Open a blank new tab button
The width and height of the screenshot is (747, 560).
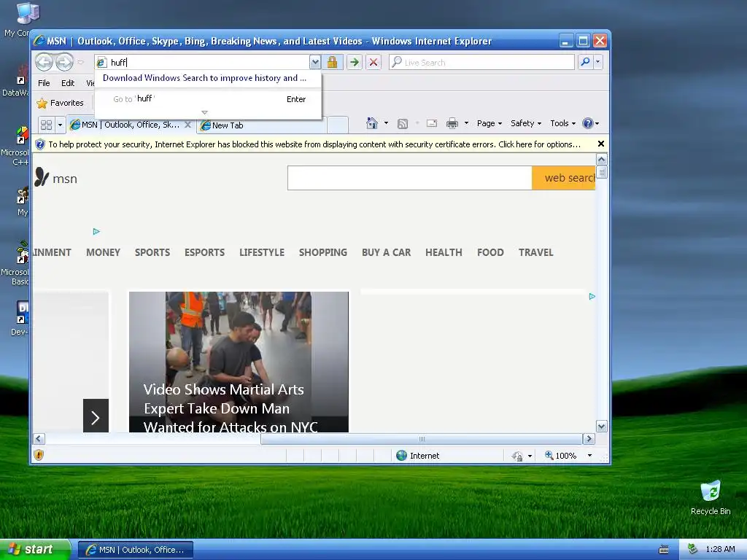338,125
